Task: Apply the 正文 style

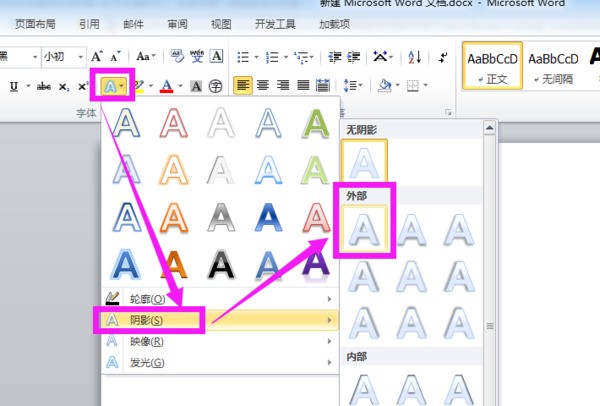Action: point(492,66)
